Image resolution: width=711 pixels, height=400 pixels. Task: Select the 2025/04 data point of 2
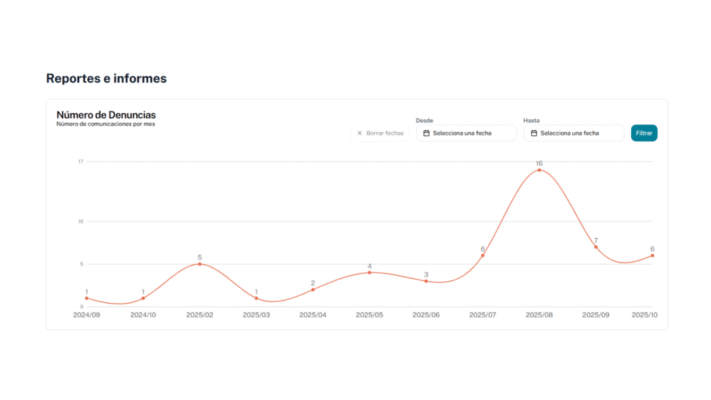click(x=313, y=289)
